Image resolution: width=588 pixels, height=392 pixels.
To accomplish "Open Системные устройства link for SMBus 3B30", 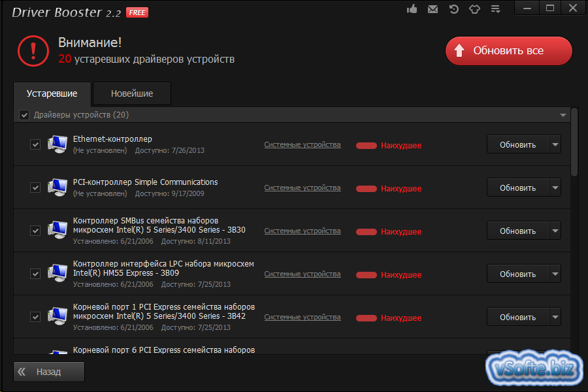I will pos(302,231).
